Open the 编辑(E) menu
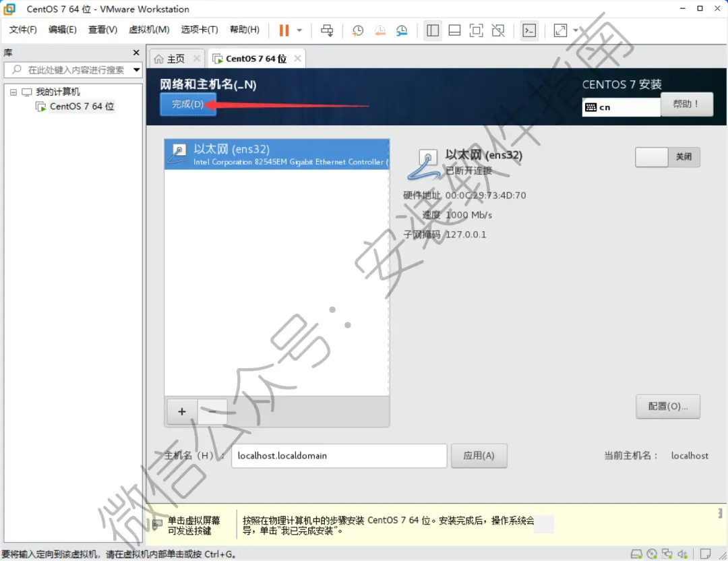Screen dimensions: 728x561 click(63, 30)
